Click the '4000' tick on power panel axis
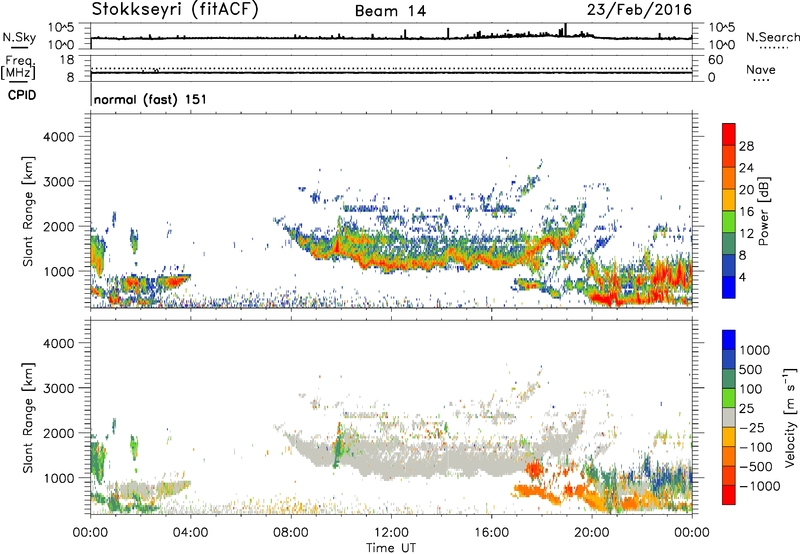Viewport: 800px width, 554px height. [58, 137]
